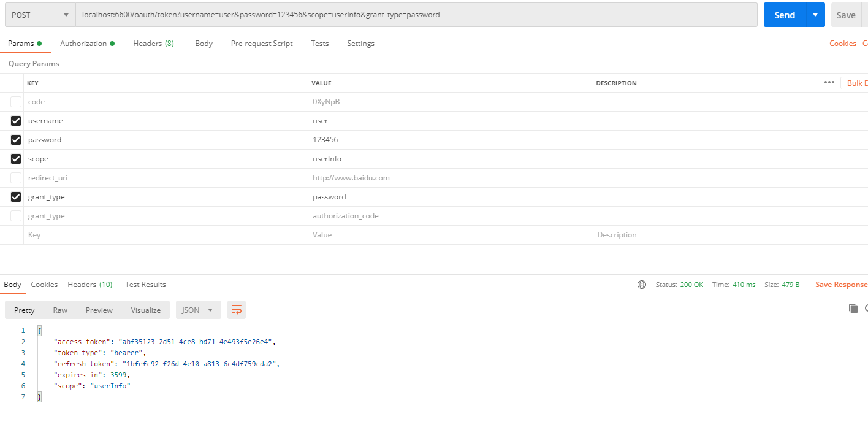Switch response view to Pretty
Viewport: 868px width, 430px height.
pyautogui.click(x=25, y=310)
